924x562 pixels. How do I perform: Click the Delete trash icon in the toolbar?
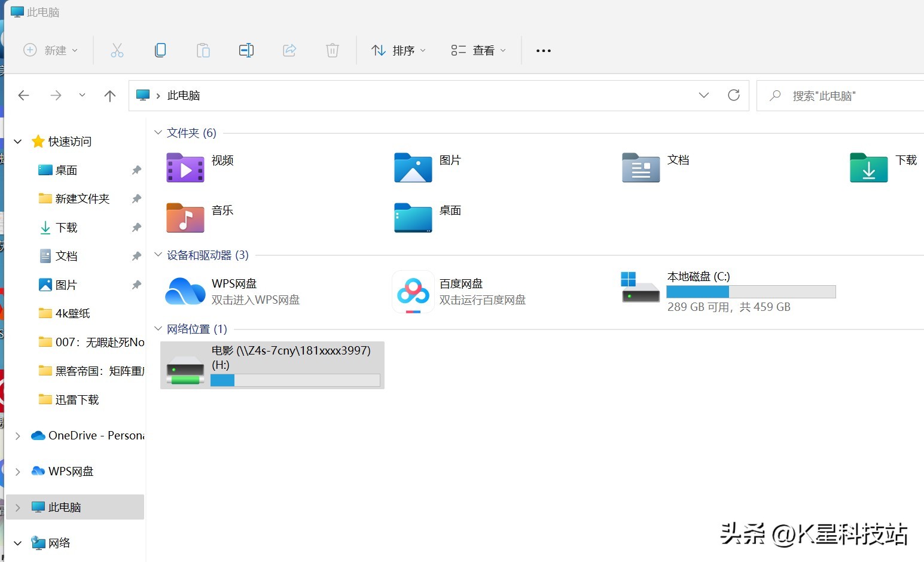(333, 50)
